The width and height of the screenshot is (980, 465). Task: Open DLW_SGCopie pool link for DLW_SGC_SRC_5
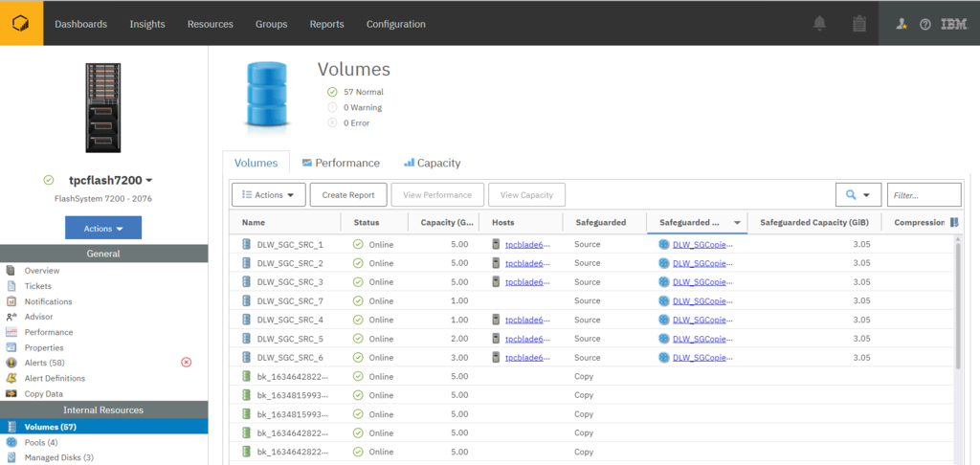[x=702, y=339]
